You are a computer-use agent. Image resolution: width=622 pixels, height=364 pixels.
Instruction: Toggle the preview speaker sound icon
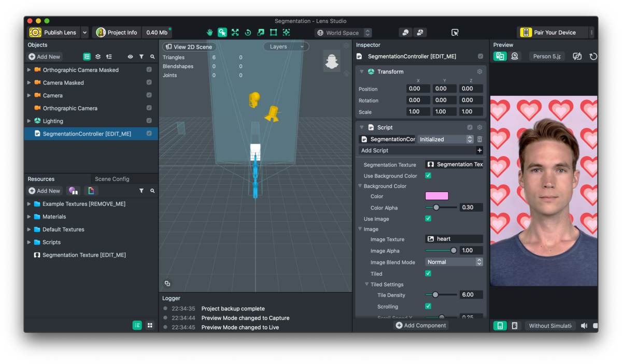point(584,326)
